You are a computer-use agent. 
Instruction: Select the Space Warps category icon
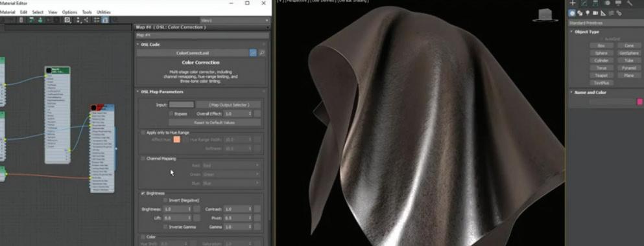(611, 13)
